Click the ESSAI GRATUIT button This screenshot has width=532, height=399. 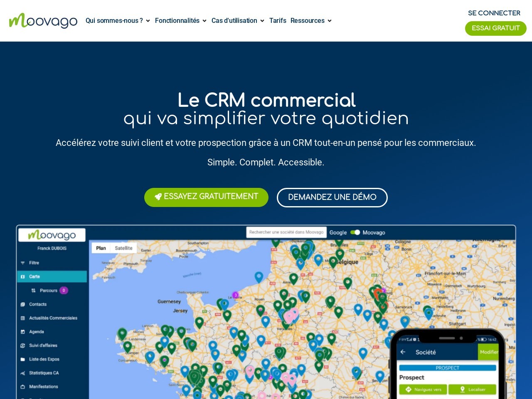(x=496, y=28)
